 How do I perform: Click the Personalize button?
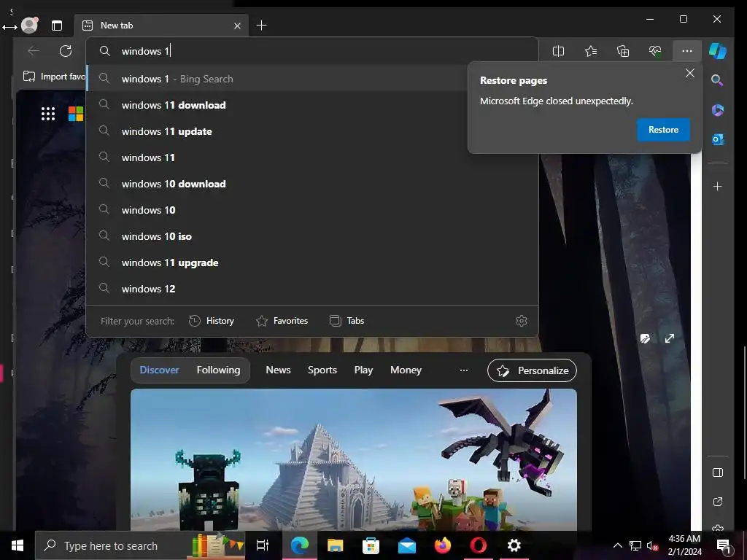click(x=532, y=370)
